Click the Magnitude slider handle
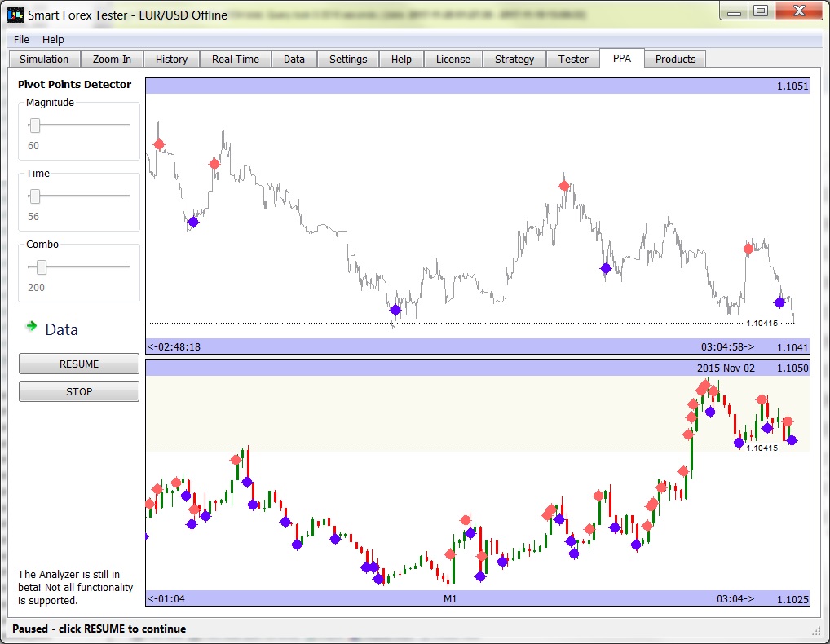830x644 pixels. (x=35, y=126)
